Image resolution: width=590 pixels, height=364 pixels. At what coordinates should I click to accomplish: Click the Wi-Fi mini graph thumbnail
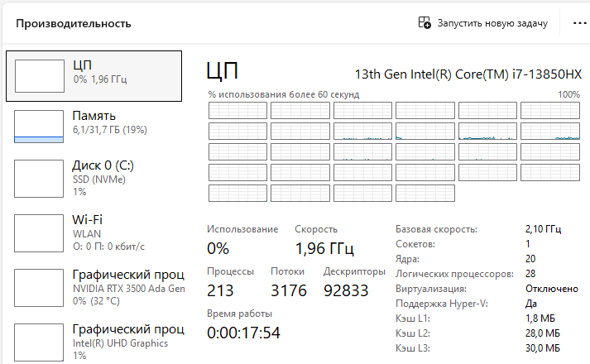[x=39, y=233]
